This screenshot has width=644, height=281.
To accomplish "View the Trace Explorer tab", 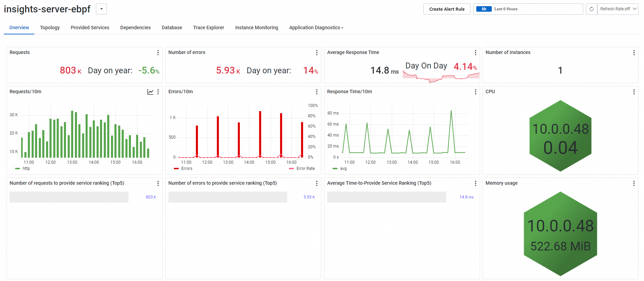I will (209, 28).
